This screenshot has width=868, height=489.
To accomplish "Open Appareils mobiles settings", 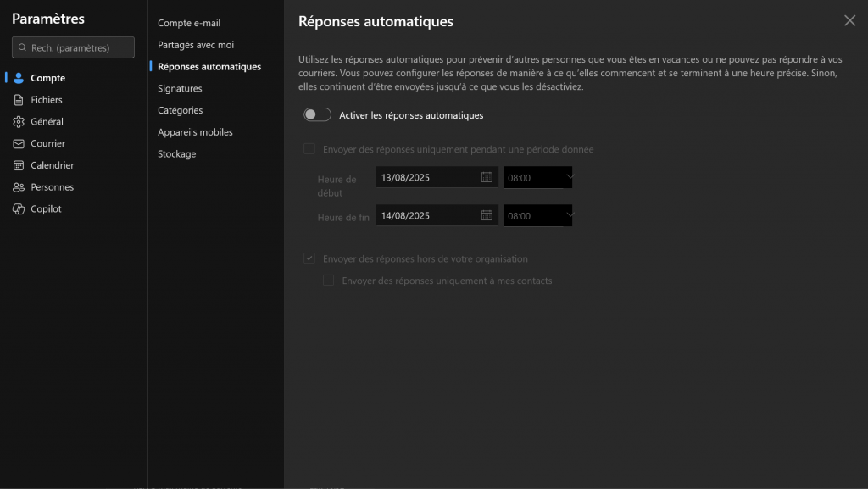I will pyautogui.click(x=195, y=132).
